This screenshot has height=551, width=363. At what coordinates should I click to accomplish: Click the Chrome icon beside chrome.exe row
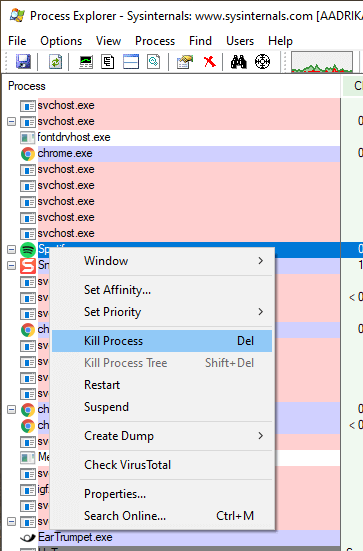28,154
